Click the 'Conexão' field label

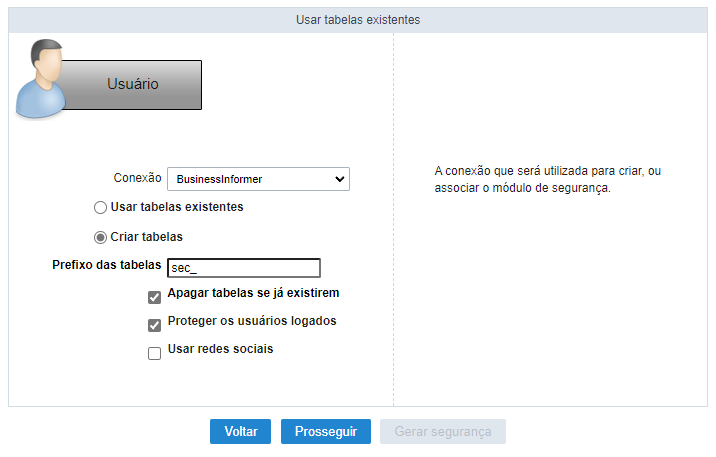(137, 178)
